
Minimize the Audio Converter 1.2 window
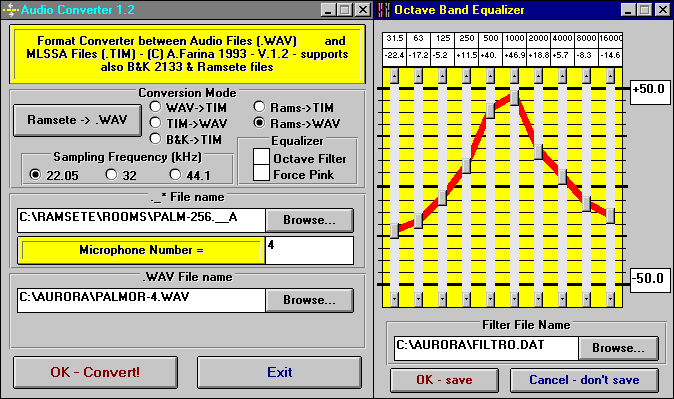click(x=328, y=9)
